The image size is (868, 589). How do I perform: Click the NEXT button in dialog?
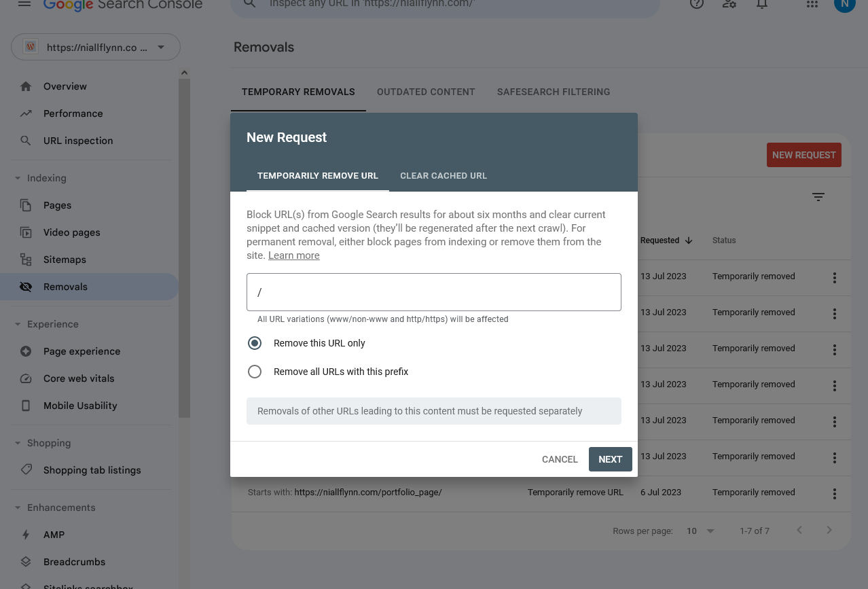tap(610, 459)
